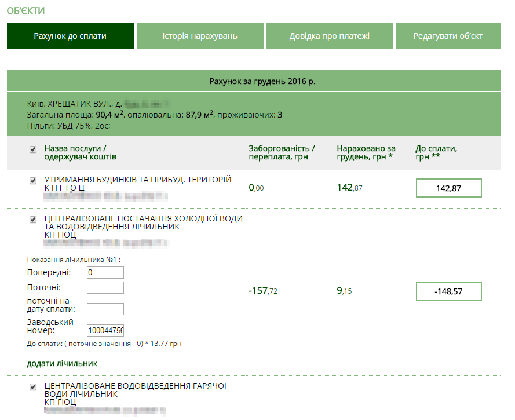Image resolution: width=515 pixels, height=420 pixels.
Task: Click the Нараховано за грудень column header
Action: click(x=366, y=153)
